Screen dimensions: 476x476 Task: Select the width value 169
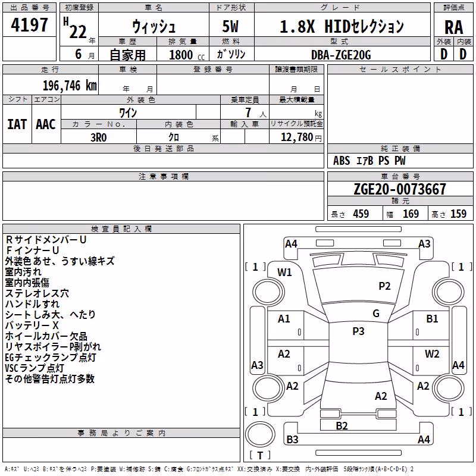tap(411, 214)
